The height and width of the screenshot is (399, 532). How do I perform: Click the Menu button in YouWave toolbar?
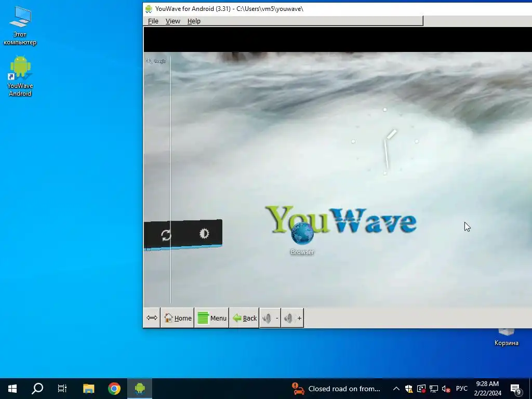[212, 318]
